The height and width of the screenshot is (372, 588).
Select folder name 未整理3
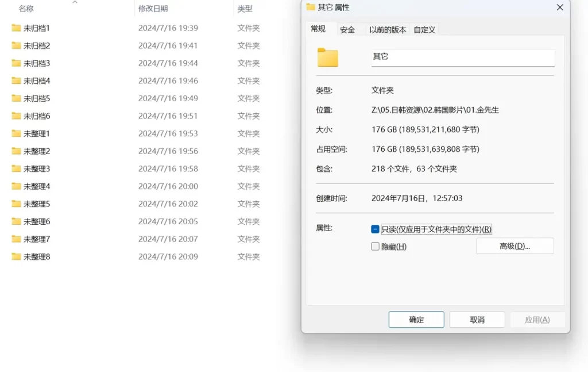coord(36,168)
